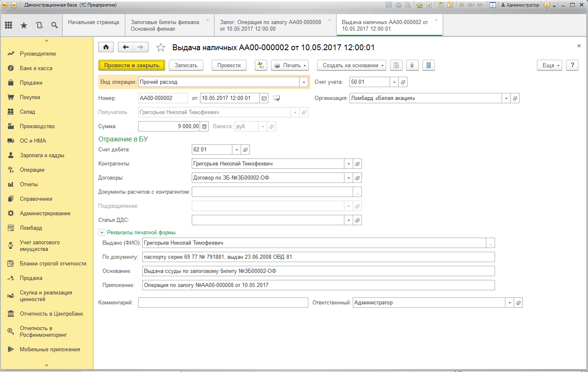
Task: Open Еще menu
Action: click(x=550, y=66)
